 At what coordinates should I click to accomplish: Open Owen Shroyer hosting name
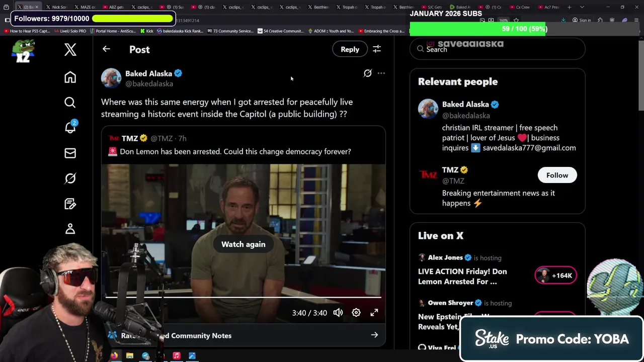pyautogui.click(x=450, y=303)
